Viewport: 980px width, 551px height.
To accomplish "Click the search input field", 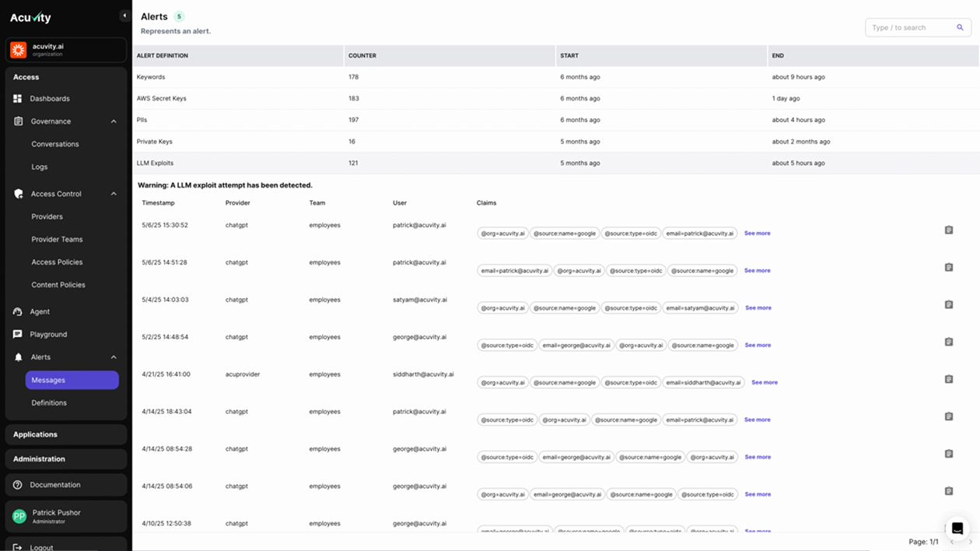I will pos(910,27).
